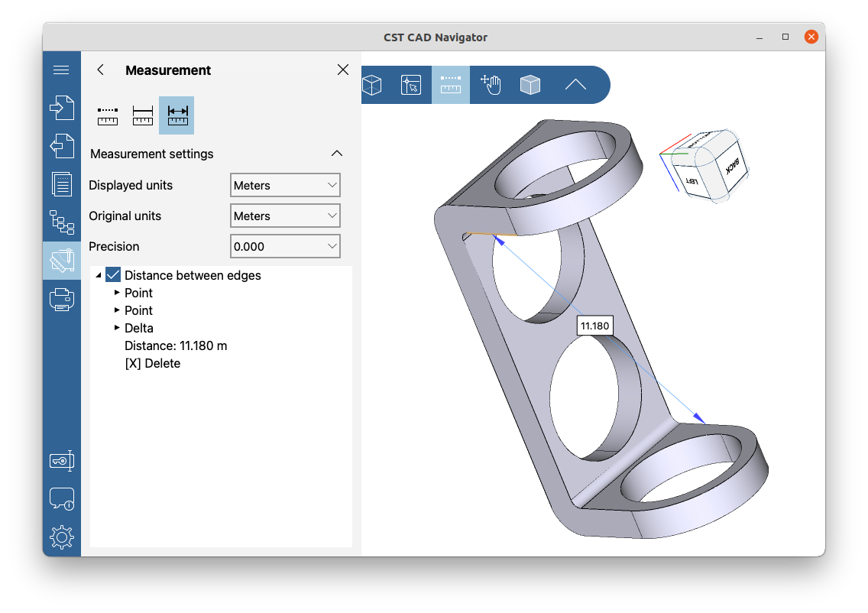The width and height of the screenshot is (868, 613).
Task: Activate the pan hand tool in the toolbar
Action: point(491,85)
